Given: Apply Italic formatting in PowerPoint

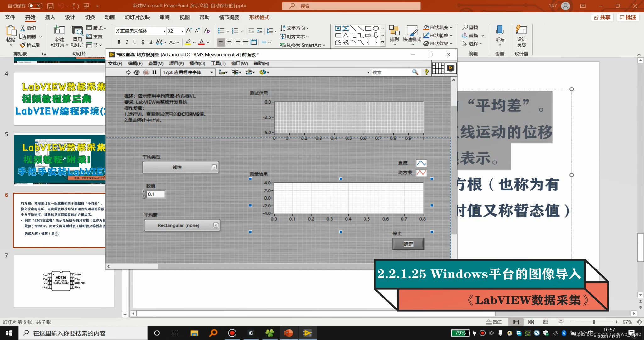Looking at the screenshot, I should pos(127,42).
